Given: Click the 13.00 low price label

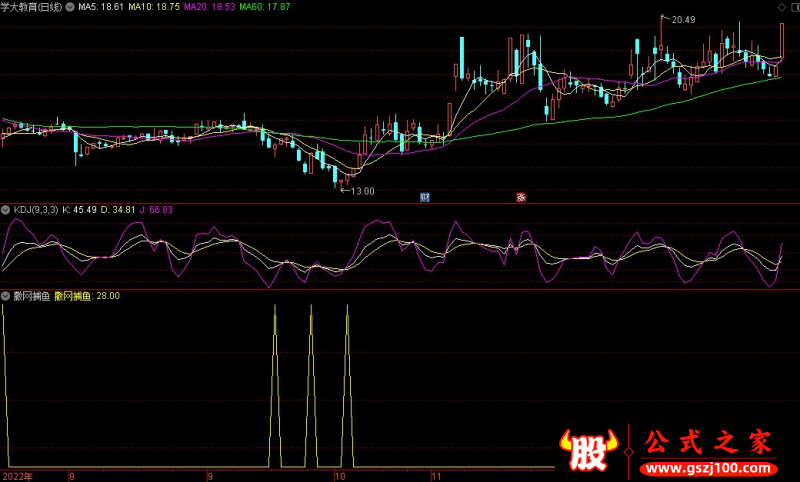Looking at the screenshot, I should [361, 190].
